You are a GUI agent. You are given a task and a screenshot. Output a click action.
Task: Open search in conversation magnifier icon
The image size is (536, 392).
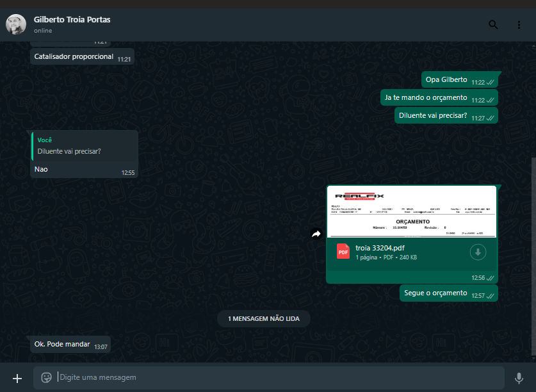point(492,25)
